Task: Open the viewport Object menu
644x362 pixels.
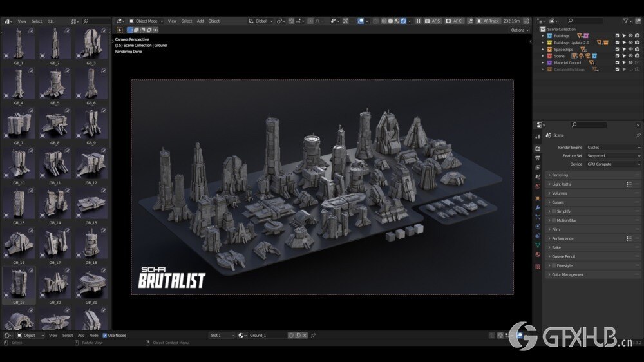Action: [x=214, y=21]
